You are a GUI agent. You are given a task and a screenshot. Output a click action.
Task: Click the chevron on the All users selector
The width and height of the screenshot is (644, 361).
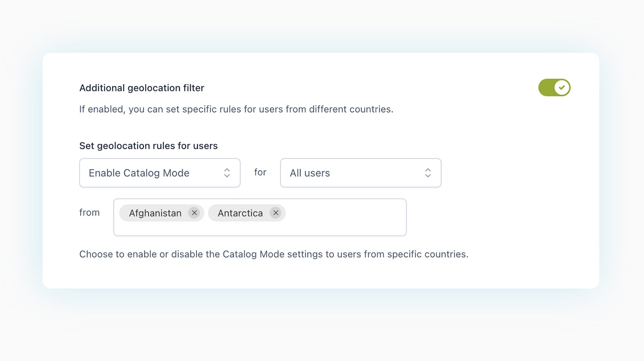click(428, 173)
